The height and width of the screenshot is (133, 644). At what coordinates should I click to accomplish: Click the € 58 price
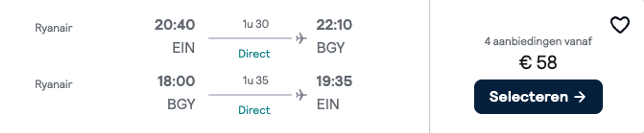(538, 62)
